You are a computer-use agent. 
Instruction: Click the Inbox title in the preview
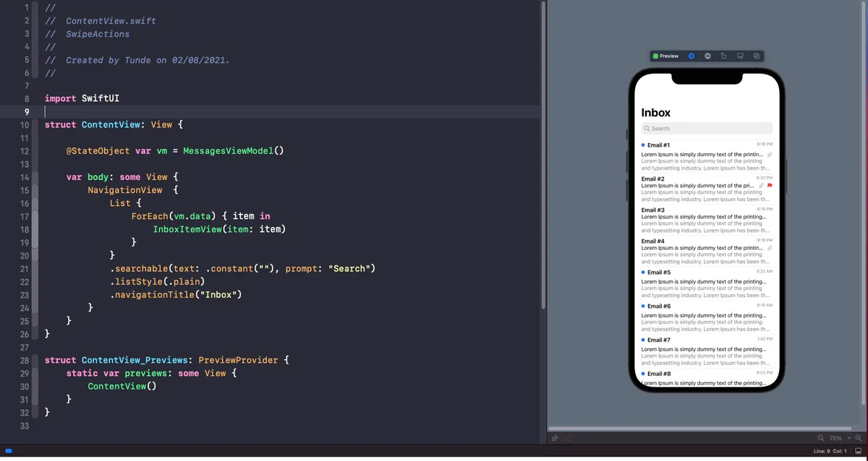tap(656, 113)
